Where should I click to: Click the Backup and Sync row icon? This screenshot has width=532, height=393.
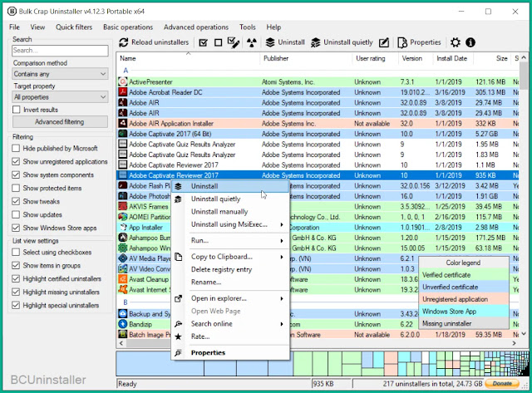click(x=123, y=314)
